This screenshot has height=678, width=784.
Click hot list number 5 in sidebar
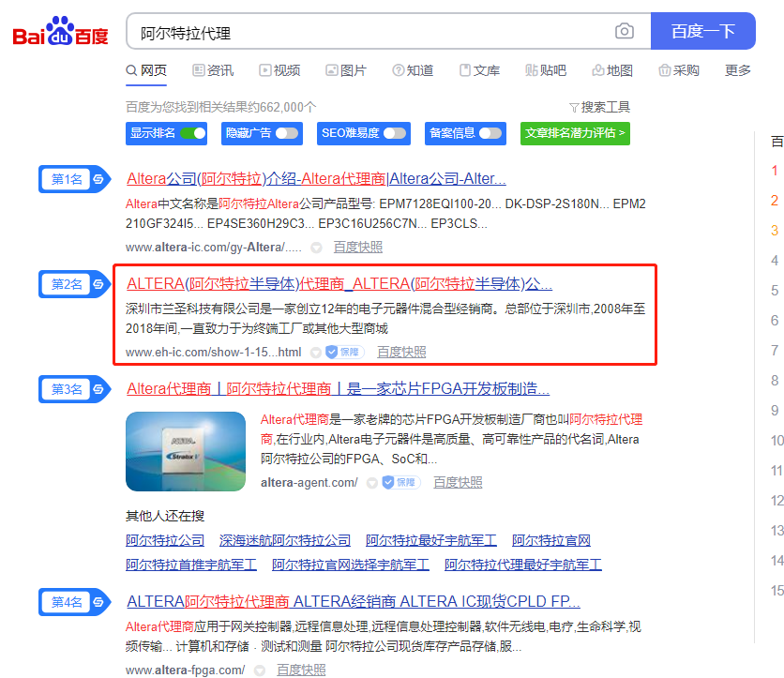(x=774, y=291)
